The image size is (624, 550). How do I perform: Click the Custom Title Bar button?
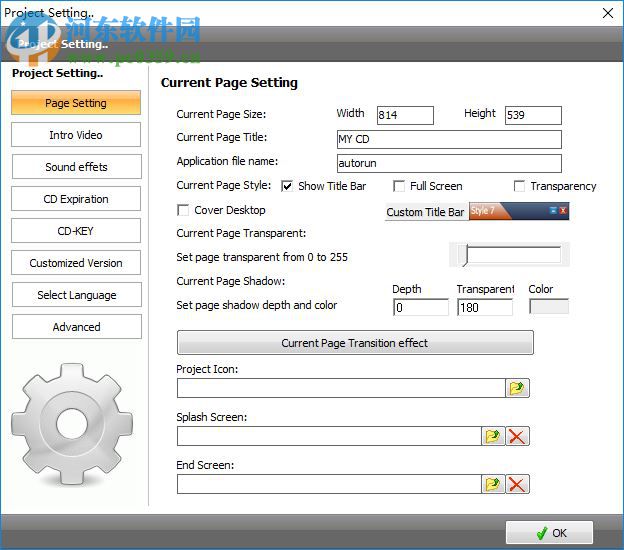pos(425,212)
